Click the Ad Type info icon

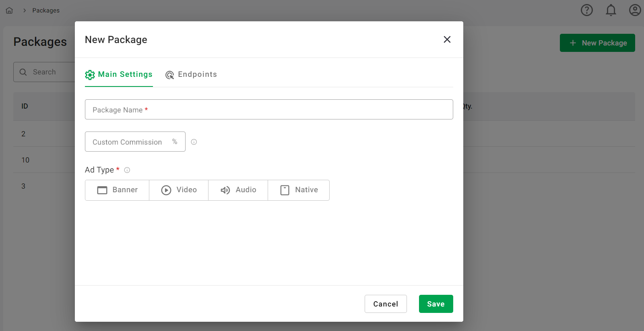pos(127,170)
